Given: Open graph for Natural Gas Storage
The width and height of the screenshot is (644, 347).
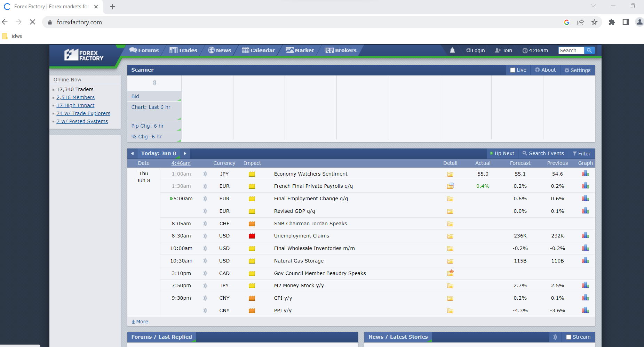Looking at the screenshot, I should tap(586, 260).
